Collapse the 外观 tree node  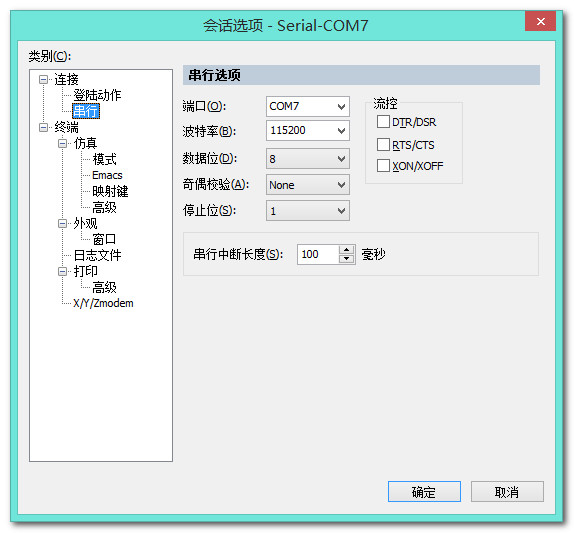[x=62, y=223]
